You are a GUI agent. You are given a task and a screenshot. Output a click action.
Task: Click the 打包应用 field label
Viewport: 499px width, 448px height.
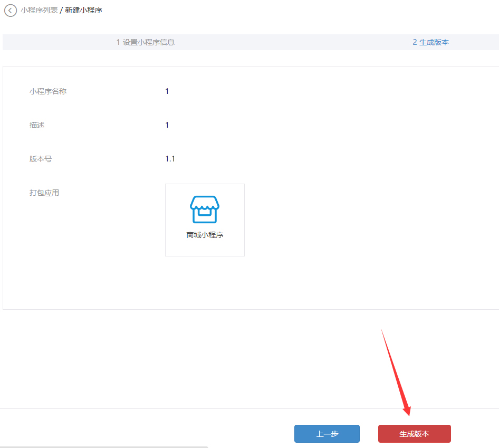pyautogui.click(x=44, y=193)
